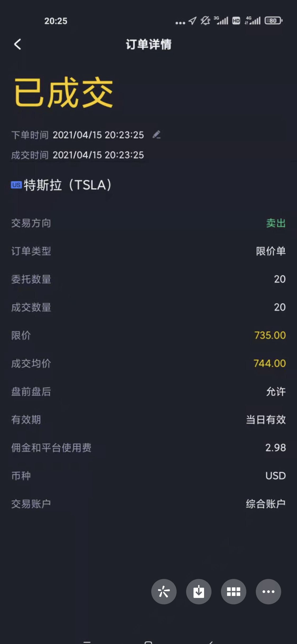Tap the back arrow in the header
Viewport: 297px width, 644px height.
point(17,44)
